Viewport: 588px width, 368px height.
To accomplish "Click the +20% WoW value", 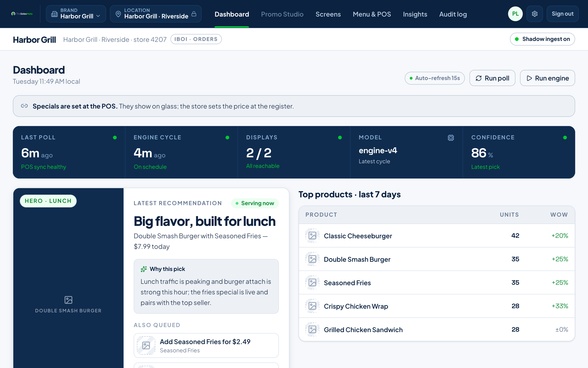I will [x=560, y=236].
